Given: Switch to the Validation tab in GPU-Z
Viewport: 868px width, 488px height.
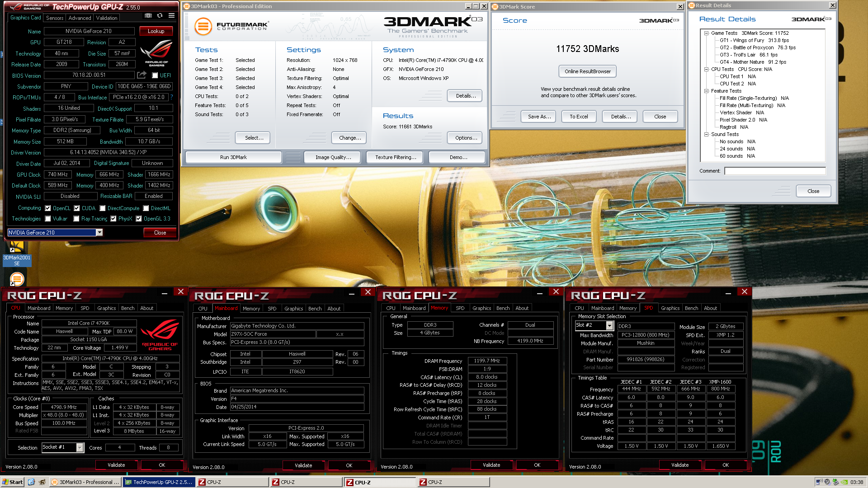Looking at the screenshot, I should pyautogui.click(x=107, y=18).
